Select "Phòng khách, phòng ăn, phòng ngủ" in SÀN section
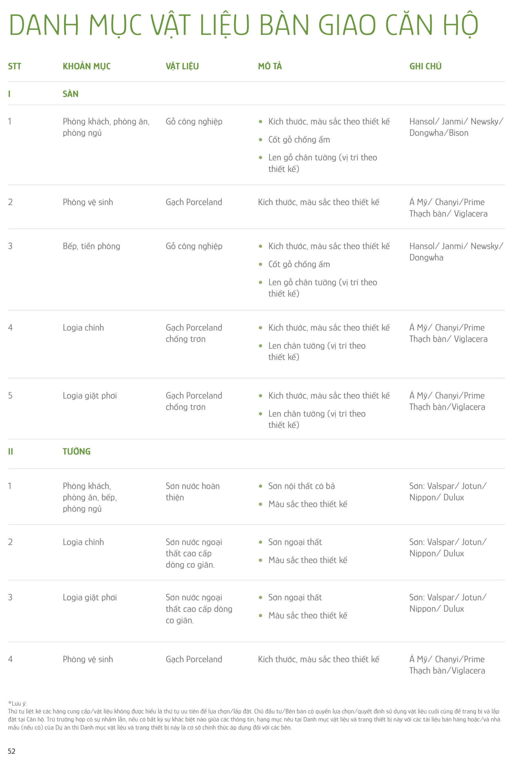The image size is (532, 757). pos(106,127)
